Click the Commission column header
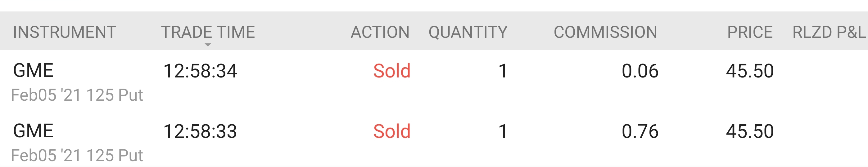The image size is (868, 167). [605, 32]
